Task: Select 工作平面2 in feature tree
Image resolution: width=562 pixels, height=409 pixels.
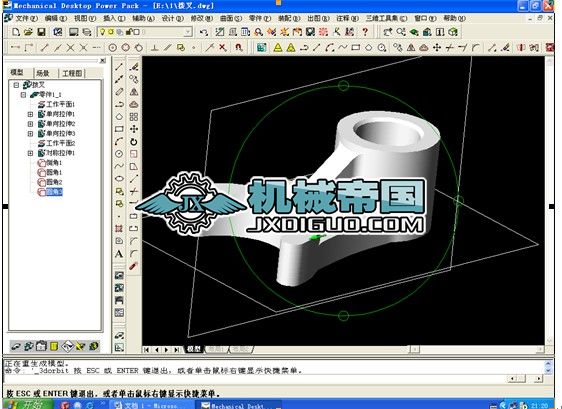Action: (57, 143)
